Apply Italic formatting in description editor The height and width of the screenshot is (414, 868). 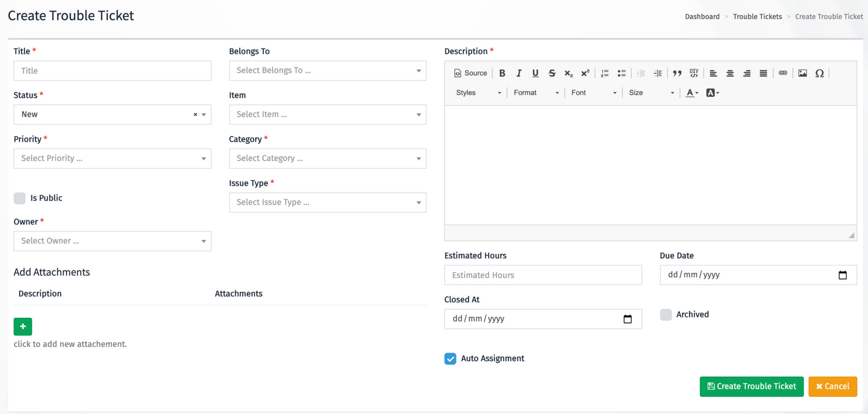point(519,73)
